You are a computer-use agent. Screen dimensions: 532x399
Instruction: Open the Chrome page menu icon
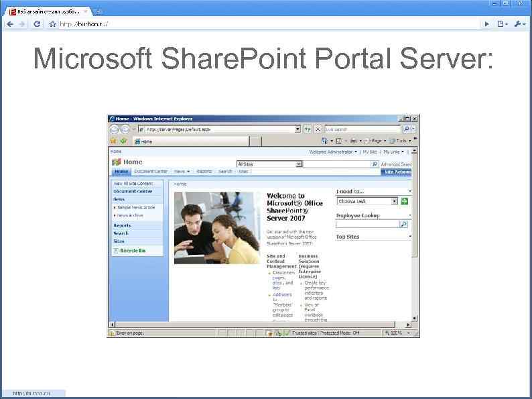pyautogui.click(x=502, y=24)
